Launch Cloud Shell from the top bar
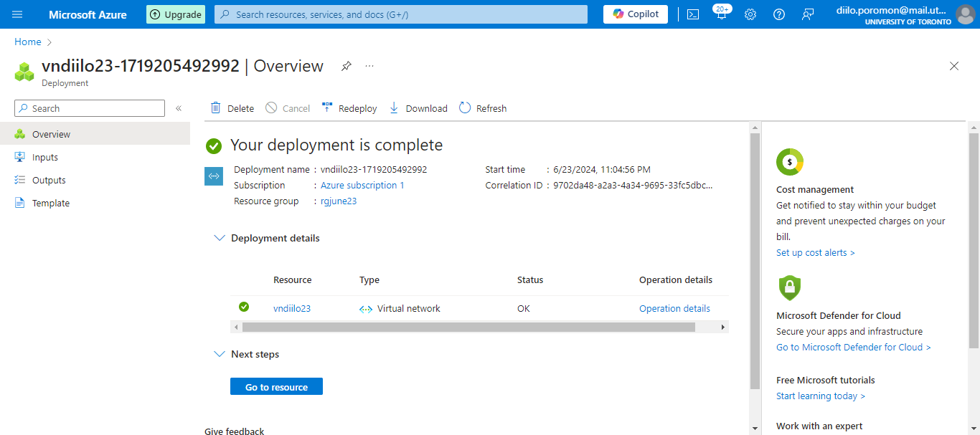This screenshot has height=435, width=980. [x=693, y=14]
